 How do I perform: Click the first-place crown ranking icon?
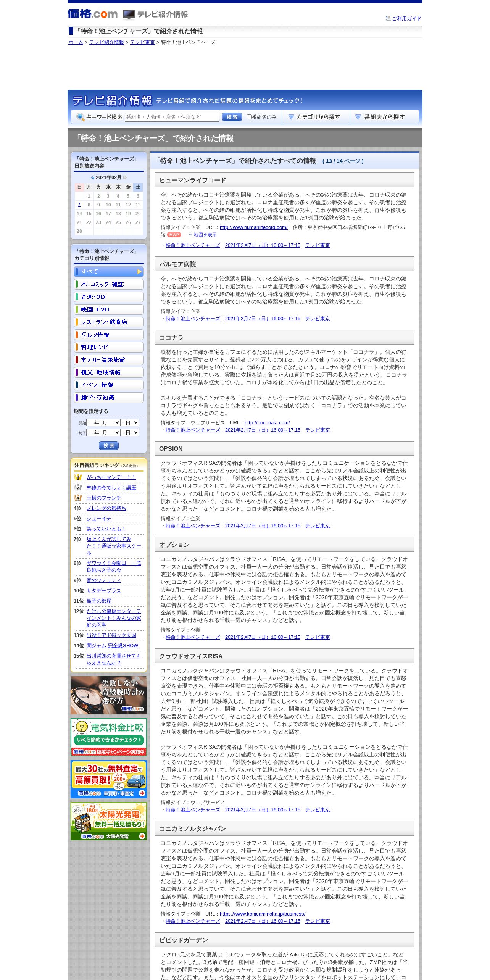click(x=78, y=477)
